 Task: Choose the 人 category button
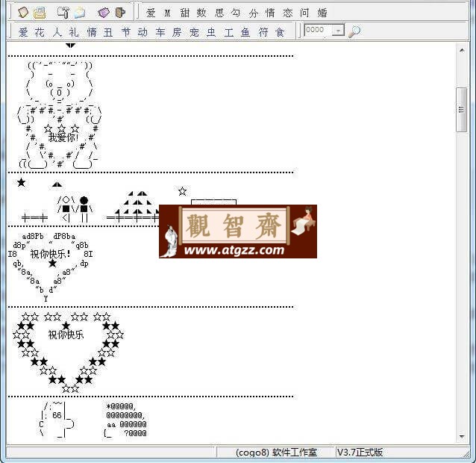point(57,31)
